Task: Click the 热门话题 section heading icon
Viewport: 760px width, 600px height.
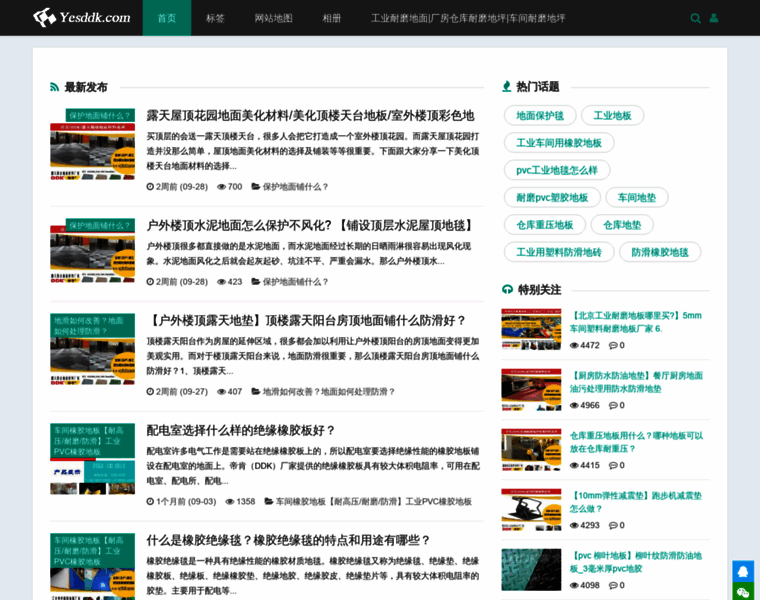Action: [507, 87]
